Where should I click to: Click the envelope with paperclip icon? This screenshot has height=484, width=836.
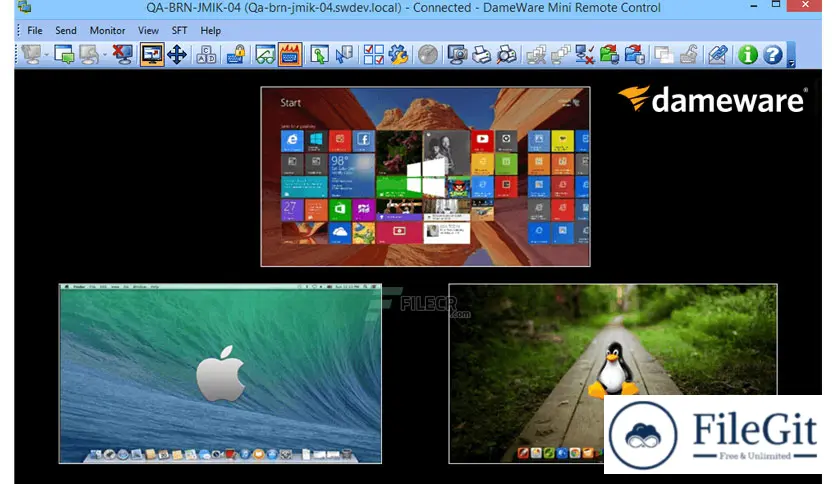coord(718,54)
